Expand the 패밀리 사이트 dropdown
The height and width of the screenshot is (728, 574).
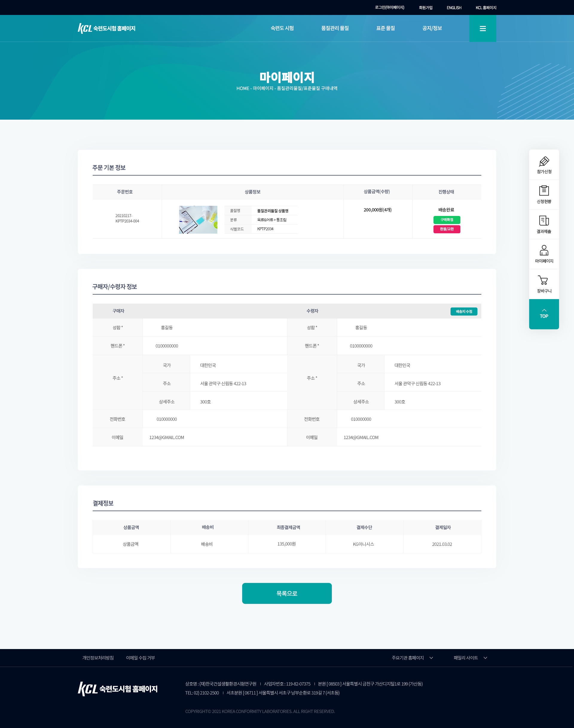pos(470,658)
